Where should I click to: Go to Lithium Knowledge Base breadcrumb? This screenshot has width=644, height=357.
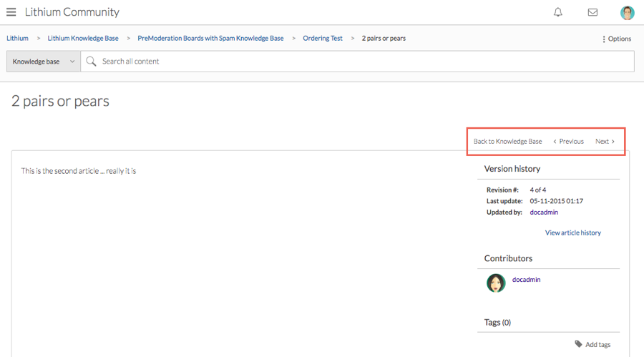(x=83, y=38)
